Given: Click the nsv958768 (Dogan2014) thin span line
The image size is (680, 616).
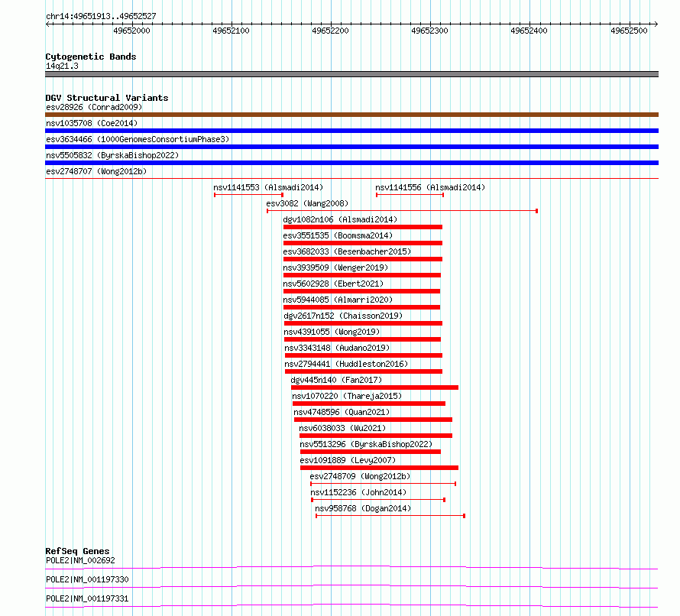Looking at the screenshot, I should [x=390, y=516].
